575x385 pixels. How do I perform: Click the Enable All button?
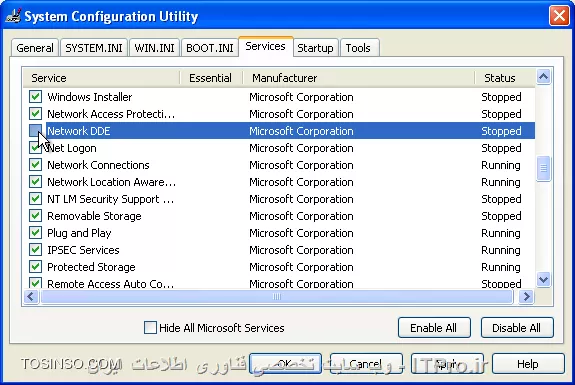(x=434, y=327)
